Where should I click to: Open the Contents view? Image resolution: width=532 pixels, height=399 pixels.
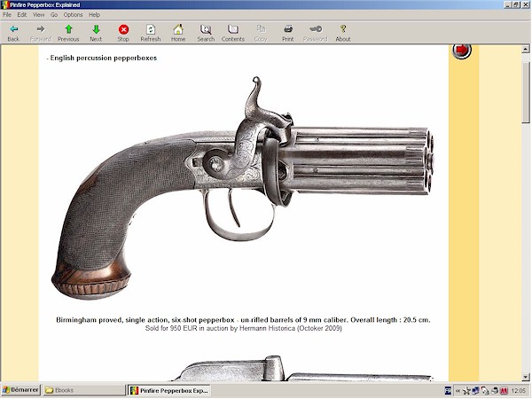pyautogui.click(x=233, y=34)
